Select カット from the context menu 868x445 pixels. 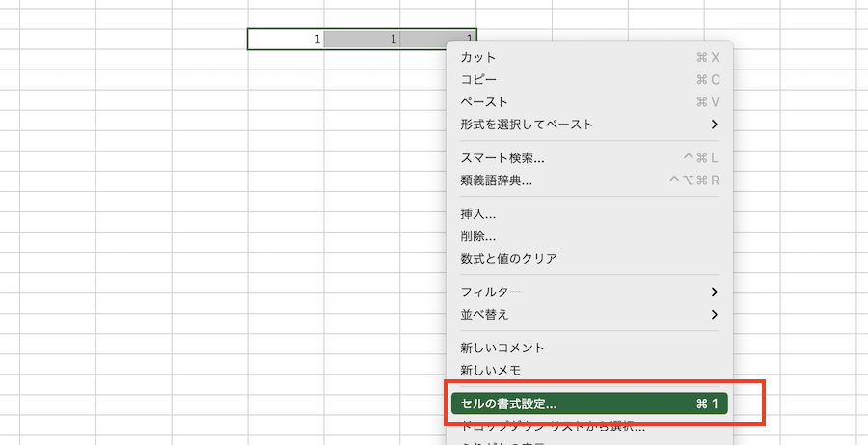click(x=479, y=57)
